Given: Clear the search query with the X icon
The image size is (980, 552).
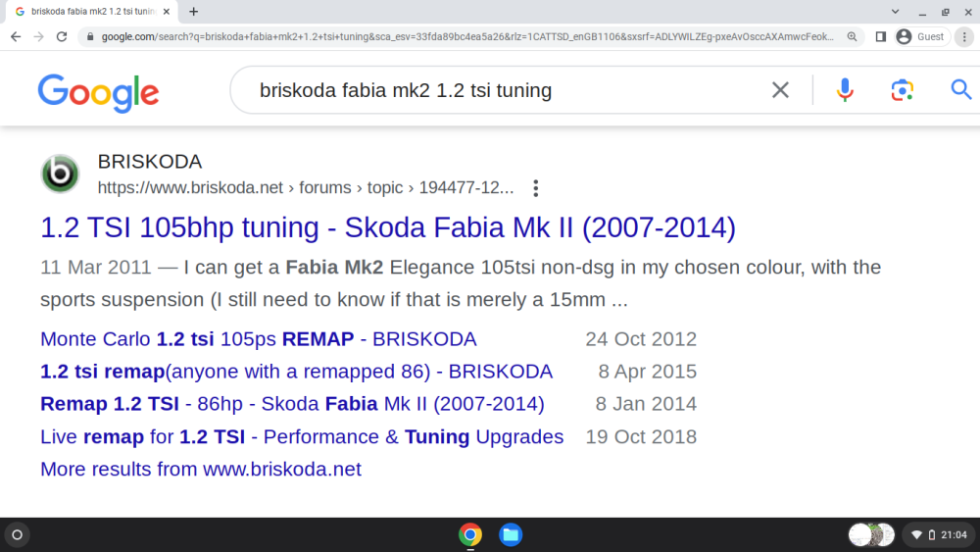Looking at the screenshot, I should tap(780, 90).
